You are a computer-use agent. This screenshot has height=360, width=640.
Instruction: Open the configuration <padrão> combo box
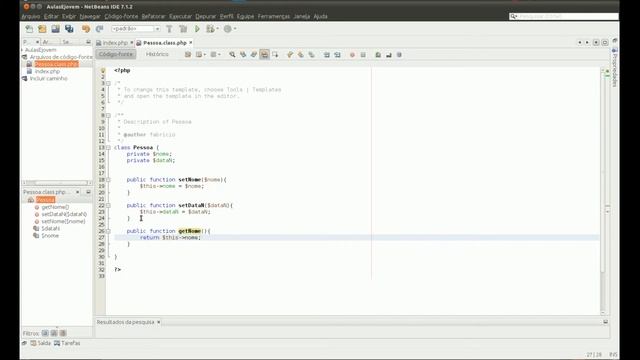[136, 29]
